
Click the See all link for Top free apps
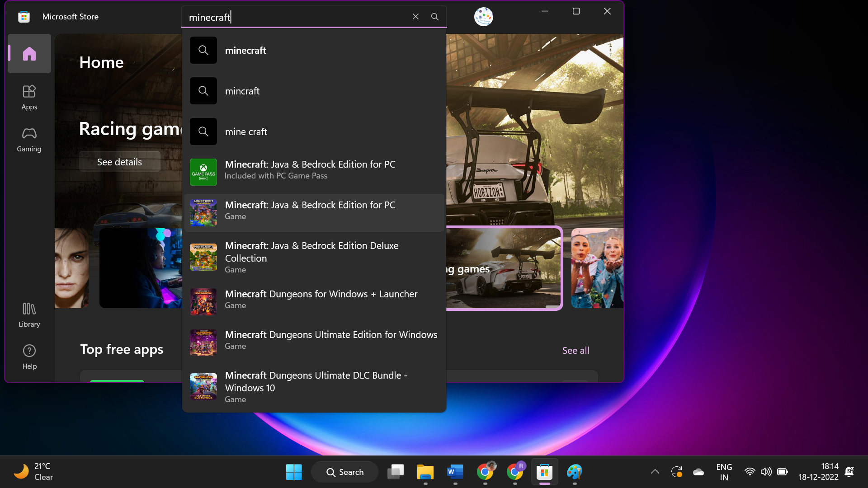click(x=575, y=350)
